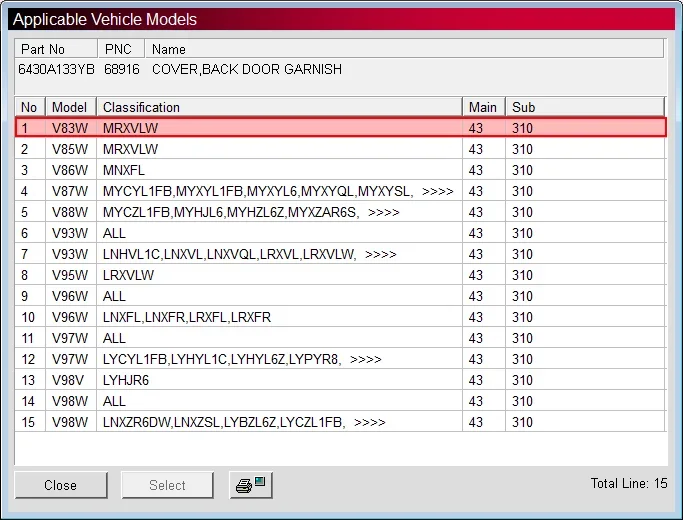Select row 2 model V85W
This screenshot has width=683, height=520.
(341, 149)
